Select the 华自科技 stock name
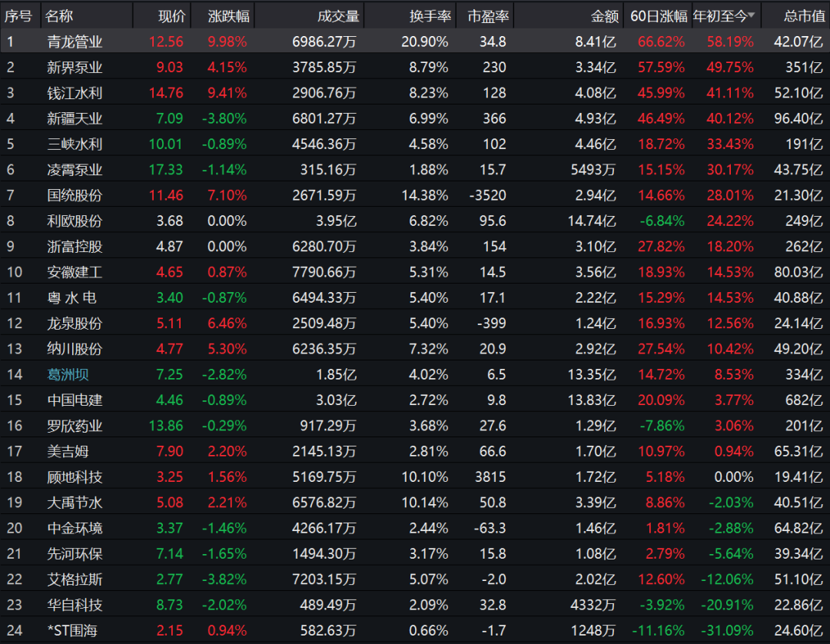Viewport: 830px width, 644px height. coord(75,605)
